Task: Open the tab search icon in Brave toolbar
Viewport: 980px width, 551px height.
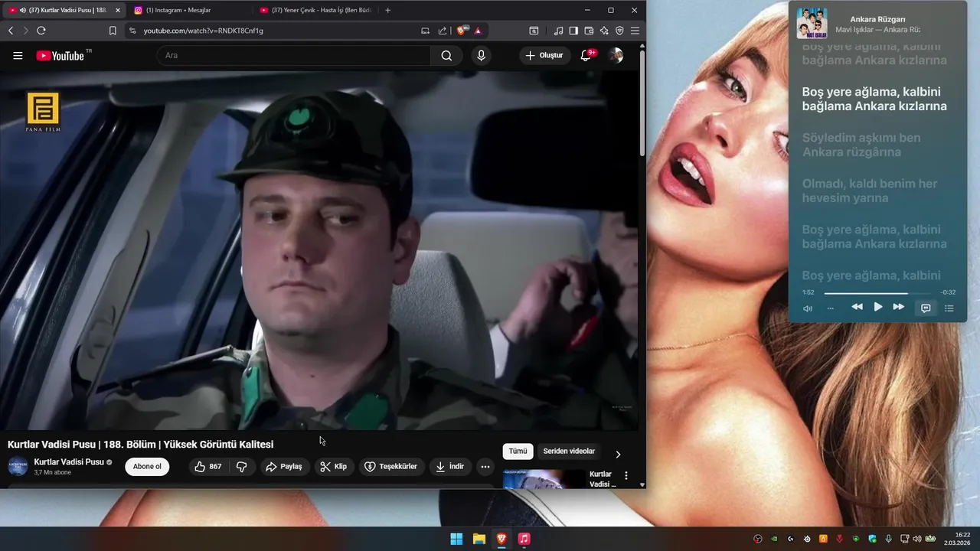Action: tap(534, 31)
